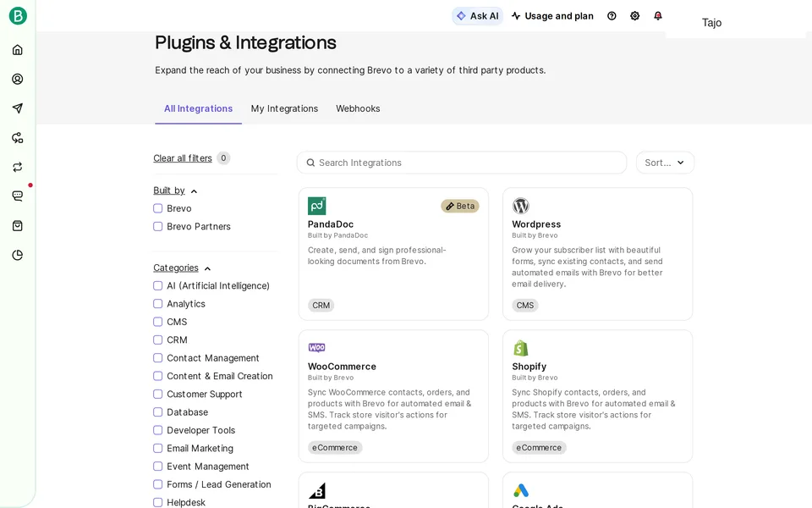Click 'Built by PandaDoc' text

[337, 235]
